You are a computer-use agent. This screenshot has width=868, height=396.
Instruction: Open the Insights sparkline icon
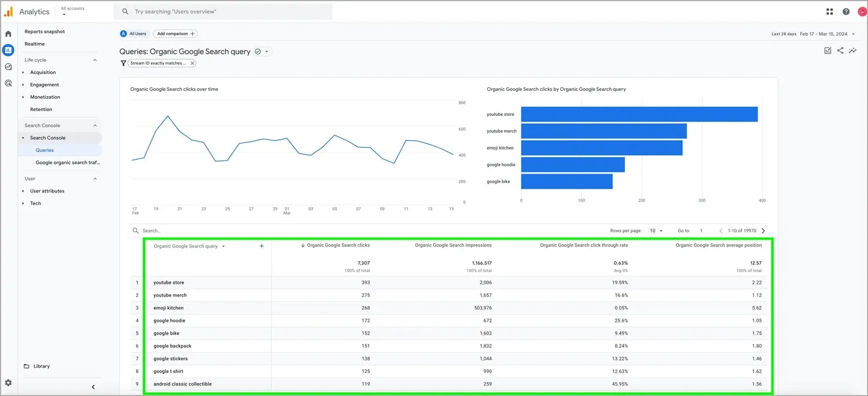click(852, 51)
